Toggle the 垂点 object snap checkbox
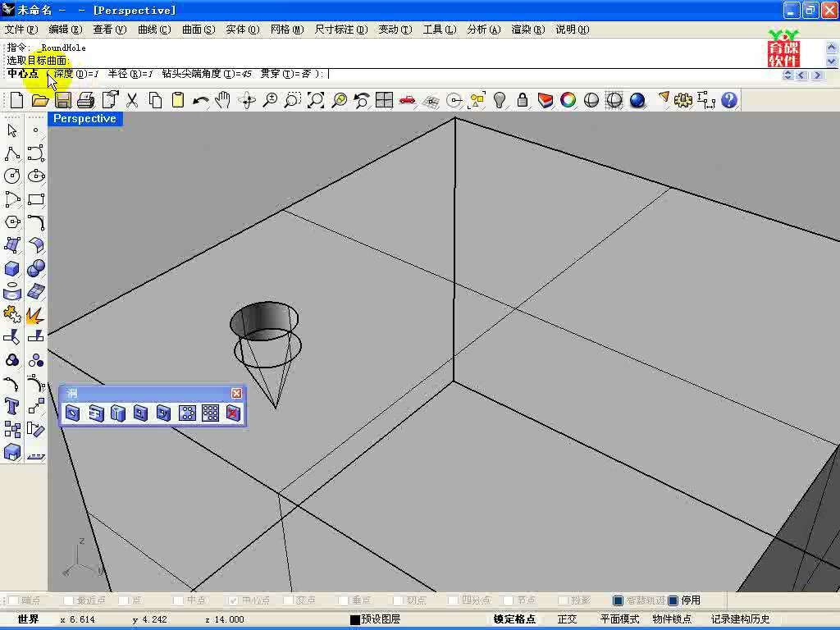 coord(343,600)
